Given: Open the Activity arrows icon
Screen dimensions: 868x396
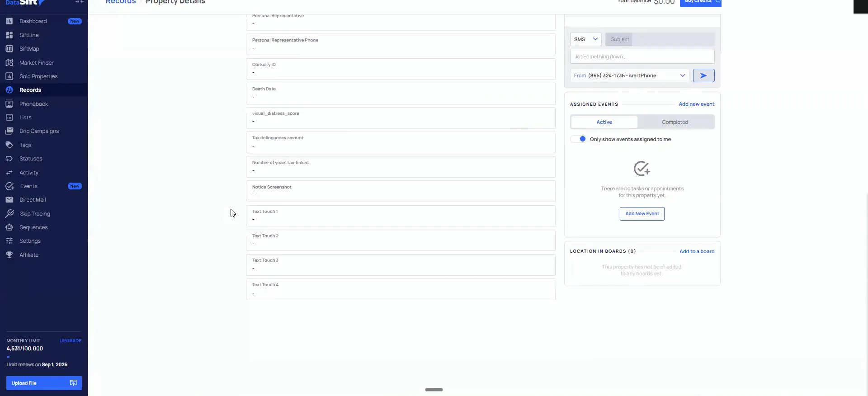Looking at the screenshot, I should click(x=9, y=173).
